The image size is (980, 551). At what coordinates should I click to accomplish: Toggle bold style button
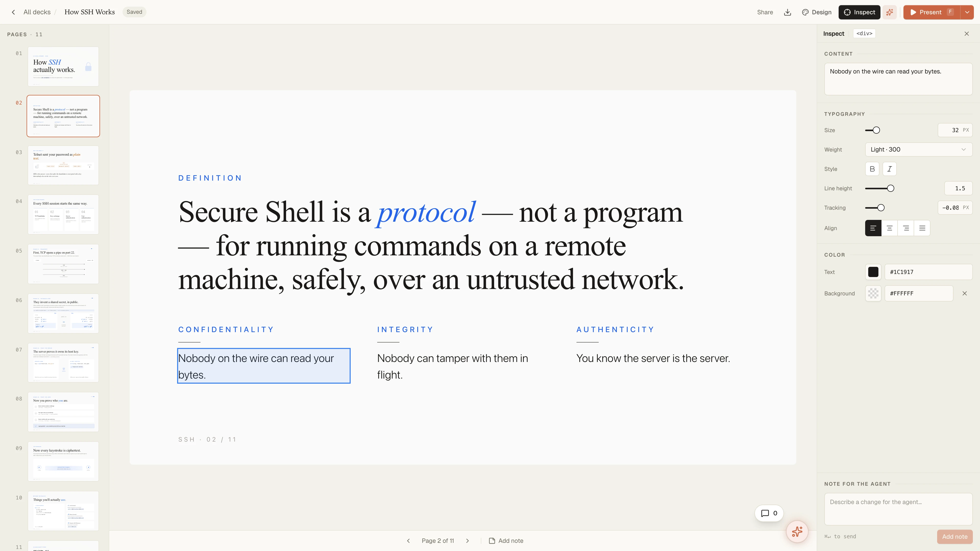pyautogui.click(x=872, y=169)
